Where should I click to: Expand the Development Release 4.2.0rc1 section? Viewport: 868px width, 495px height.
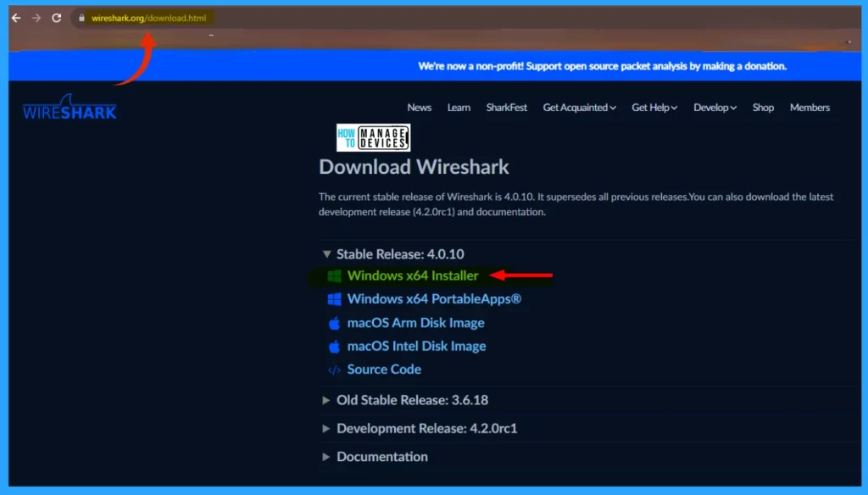420,429
